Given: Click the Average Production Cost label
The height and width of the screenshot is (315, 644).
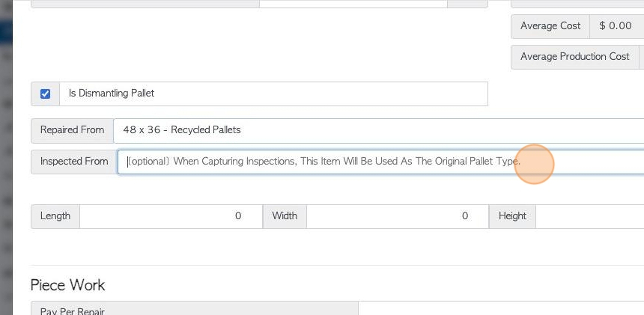Looking at the screenshot, I should [x=575, y=57].
